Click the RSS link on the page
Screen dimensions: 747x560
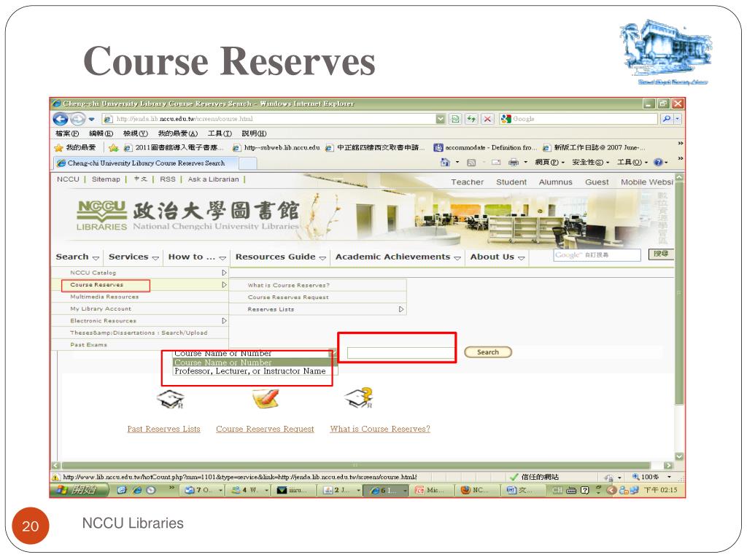pos(168,179)
